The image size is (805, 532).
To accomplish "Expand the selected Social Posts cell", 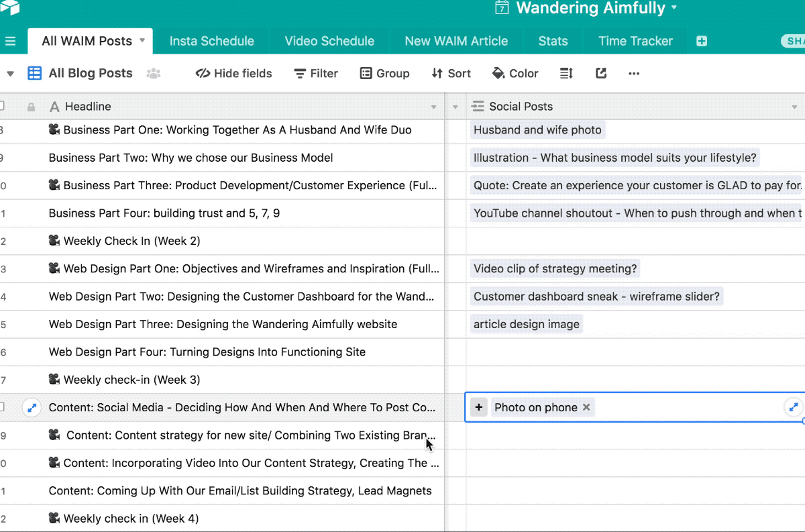I will coord(794,407).
